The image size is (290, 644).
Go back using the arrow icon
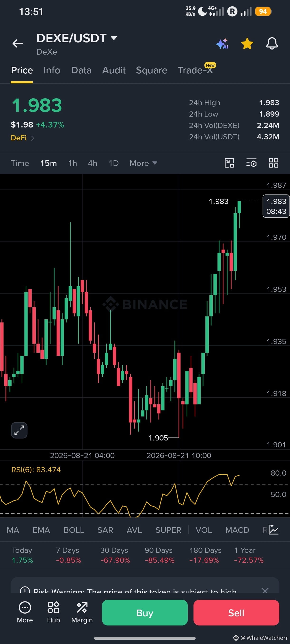[18, 43]
